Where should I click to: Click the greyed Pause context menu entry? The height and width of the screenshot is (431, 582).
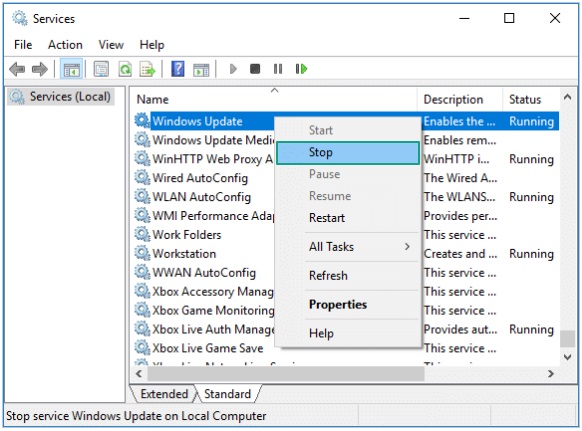(x=348, y=174)
